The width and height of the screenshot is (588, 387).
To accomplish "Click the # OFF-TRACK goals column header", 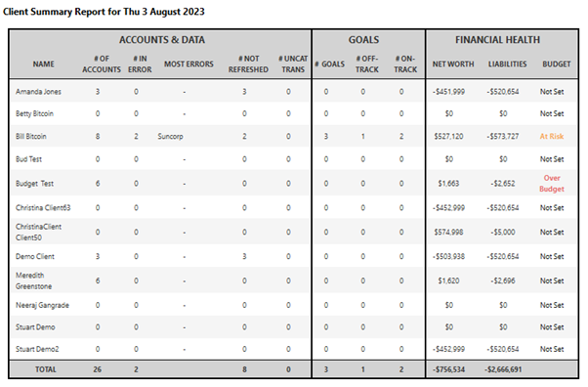I will (367, 64).
